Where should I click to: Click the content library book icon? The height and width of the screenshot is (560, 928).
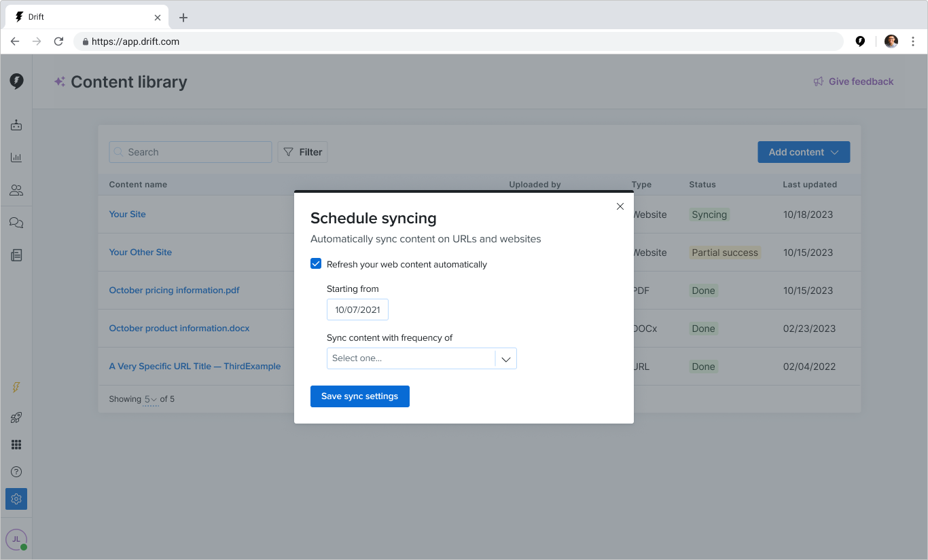coord(16,255)
